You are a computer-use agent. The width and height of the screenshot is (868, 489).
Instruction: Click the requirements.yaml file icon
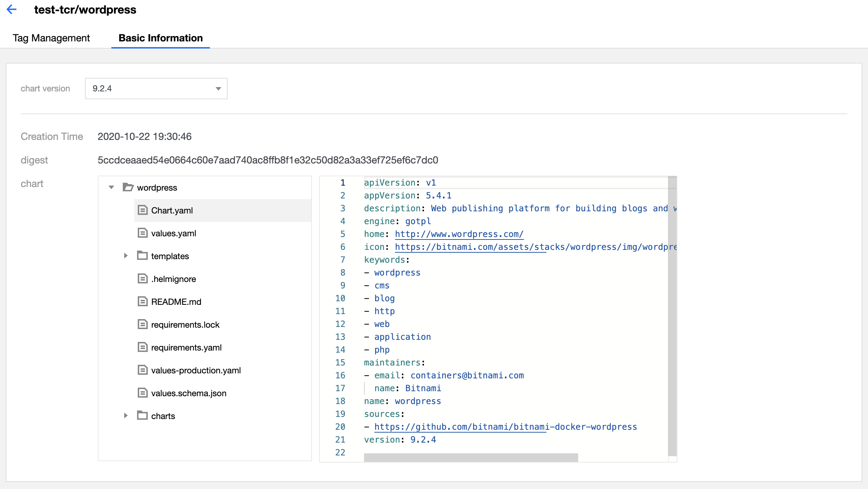(x=142, y=347)
